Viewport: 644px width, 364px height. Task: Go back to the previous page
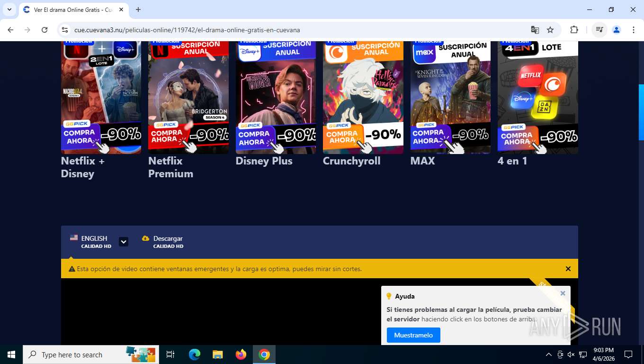coord(10,30)
